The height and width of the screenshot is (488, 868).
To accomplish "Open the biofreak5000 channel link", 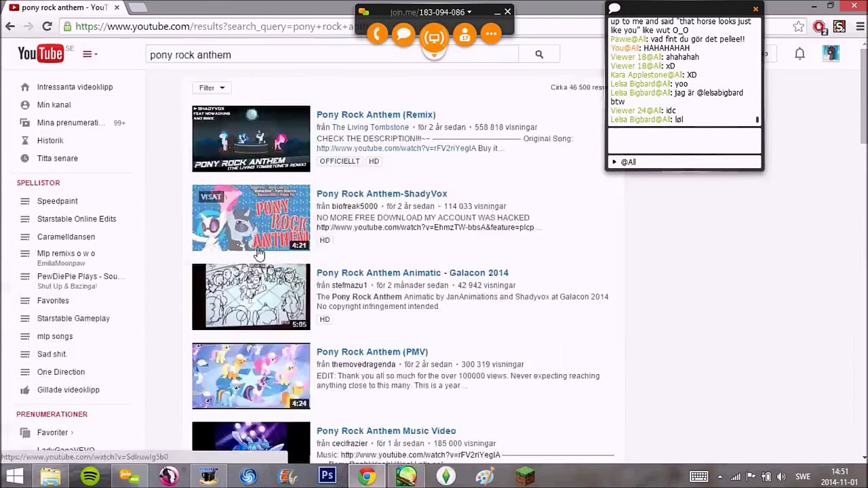I will [355, 206].
